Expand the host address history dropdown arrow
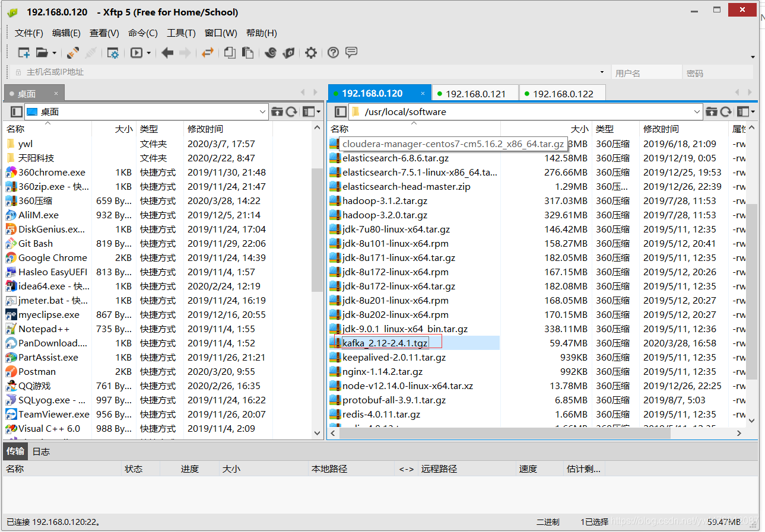This screenshot has width=765, height=532. point(603,72)
